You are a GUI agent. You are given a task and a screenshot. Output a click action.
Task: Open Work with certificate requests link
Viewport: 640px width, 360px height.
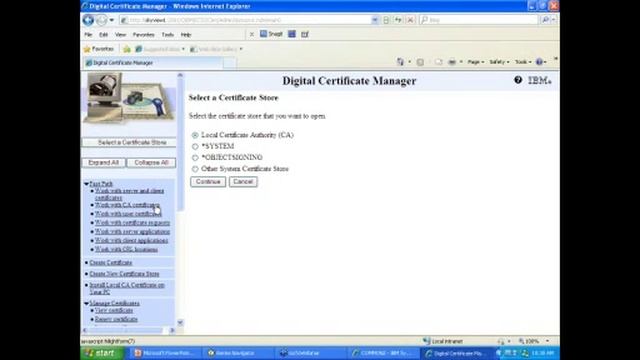(132, 223)
